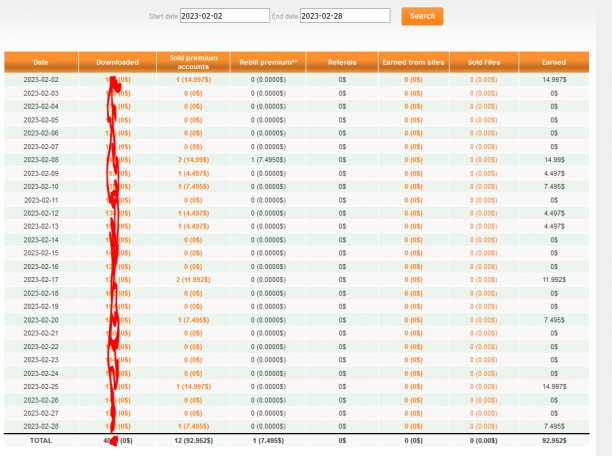Viewport: 612px width, 456px height.
Task: Select the 2023-02-28 date cell
Action: click(41, 426)
